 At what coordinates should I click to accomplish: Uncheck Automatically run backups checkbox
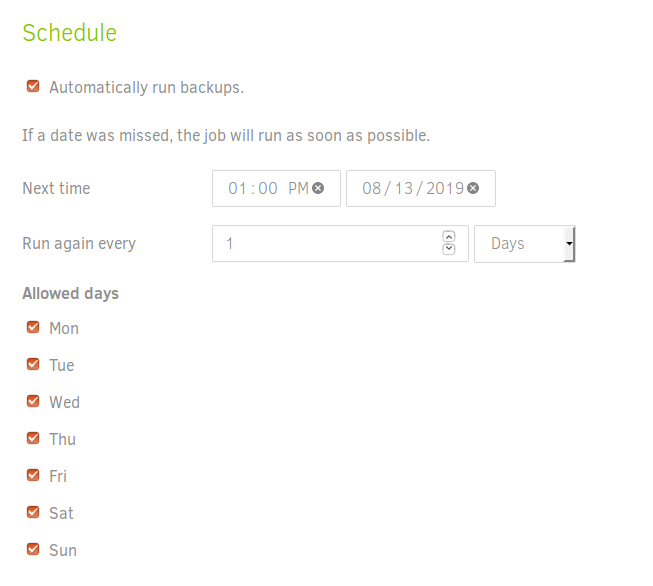pyautogui.click(x=33, y=87)
